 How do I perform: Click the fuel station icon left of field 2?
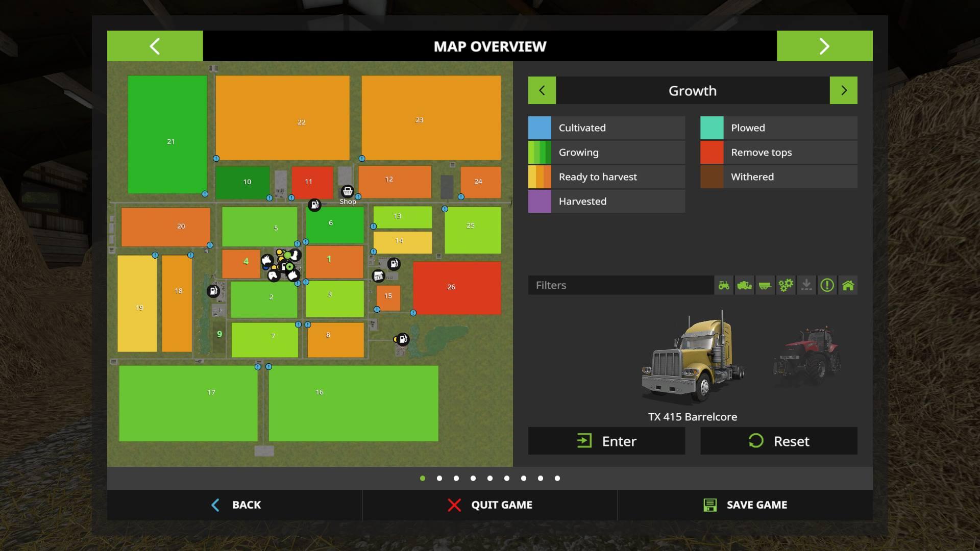coord(213,291)
